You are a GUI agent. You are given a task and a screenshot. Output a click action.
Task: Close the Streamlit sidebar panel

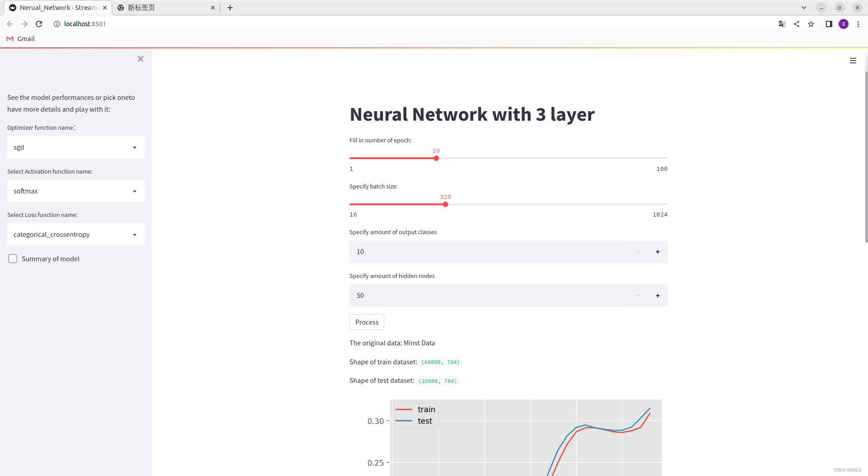(140, 59)
